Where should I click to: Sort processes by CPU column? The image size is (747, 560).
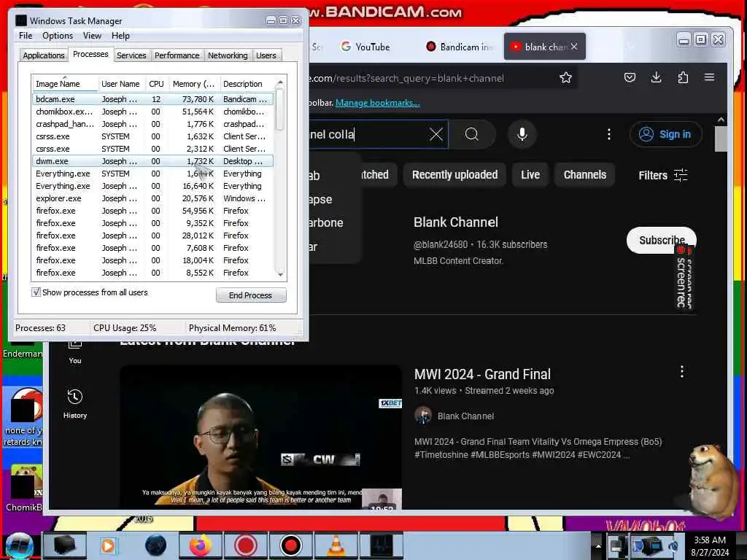click(x=156, y=84)
